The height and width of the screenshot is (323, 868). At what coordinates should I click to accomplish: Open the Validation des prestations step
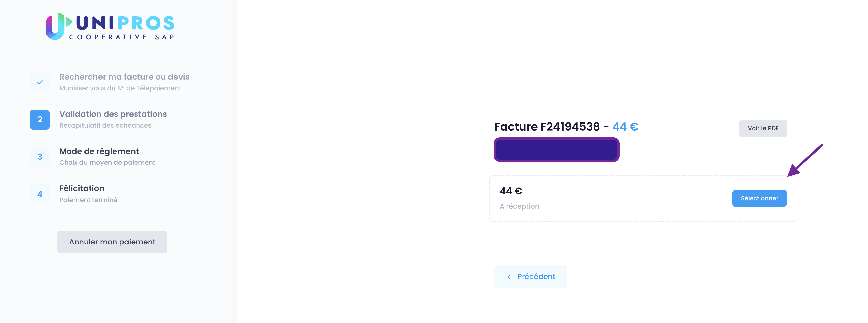click(x=113, y=114)
